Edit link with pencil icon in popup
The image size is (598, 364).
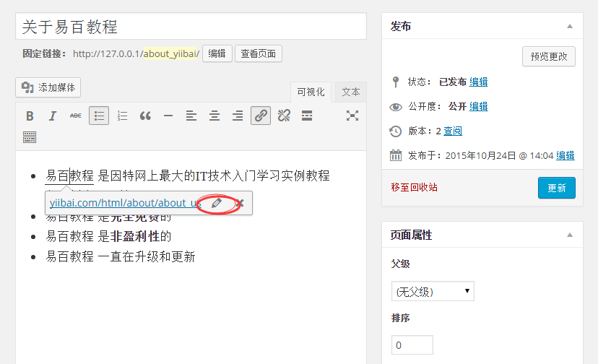(216, 203)
